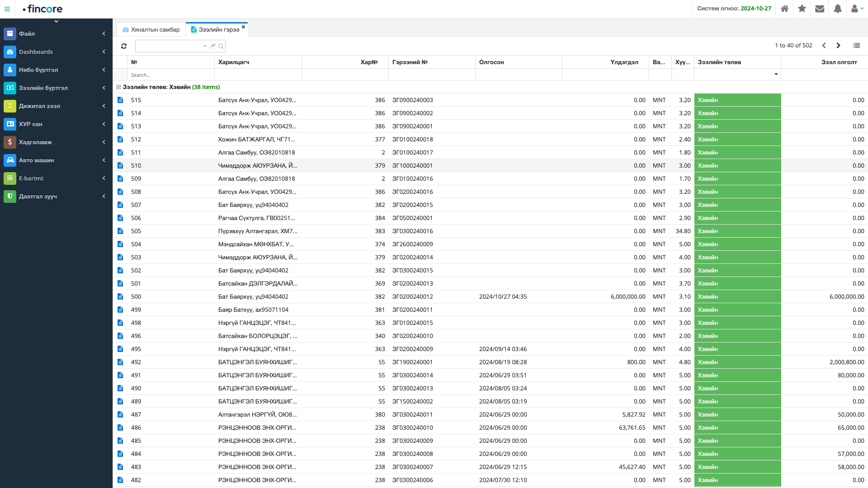Click green Хэвийн status of row 500

[x=737, y=296]
